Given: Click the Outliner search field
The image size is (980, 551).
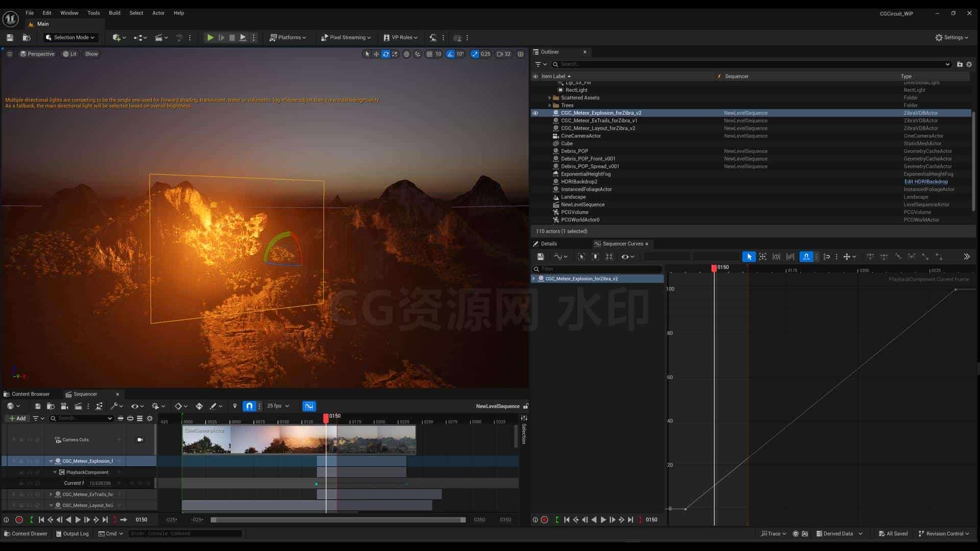Looking at the screenshot, I should click(751, 64).
